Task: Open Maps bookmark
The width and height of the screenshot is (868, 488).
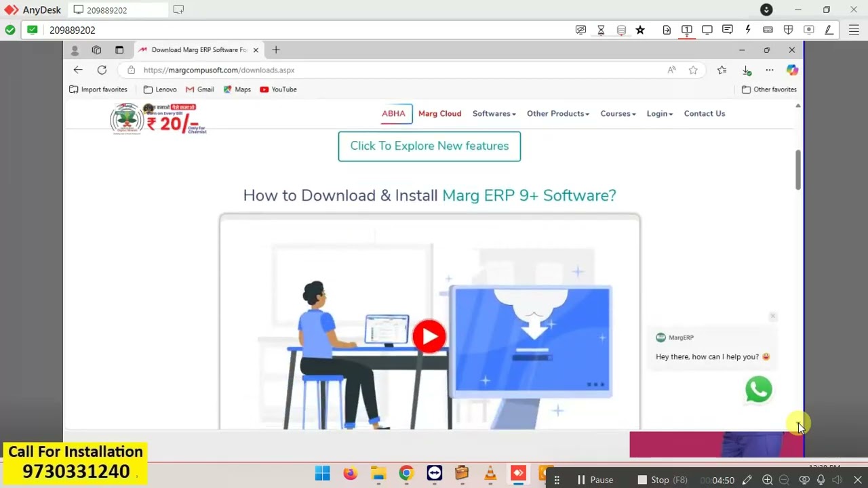Action: coord(237,89)
